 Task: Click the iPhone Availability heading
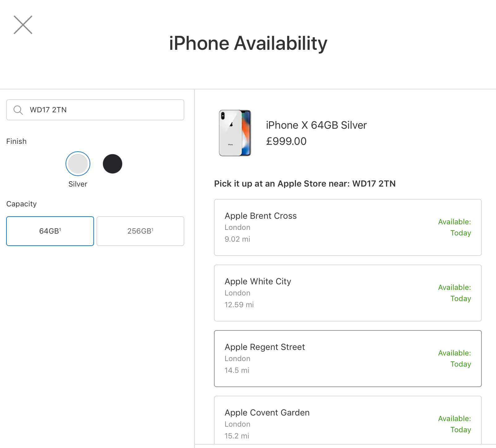coord(248,43)
